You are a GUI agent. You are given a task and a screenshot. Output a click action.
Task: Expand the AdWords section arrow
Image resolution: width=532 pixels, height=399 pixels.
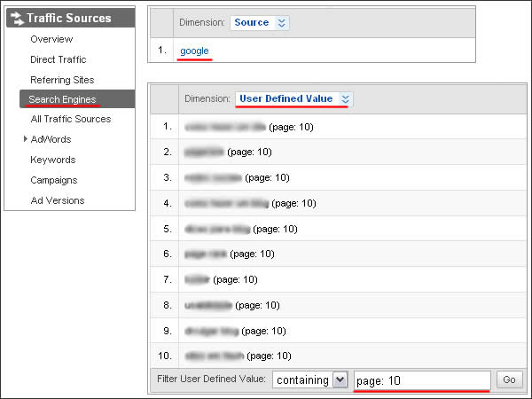(25, 139)
